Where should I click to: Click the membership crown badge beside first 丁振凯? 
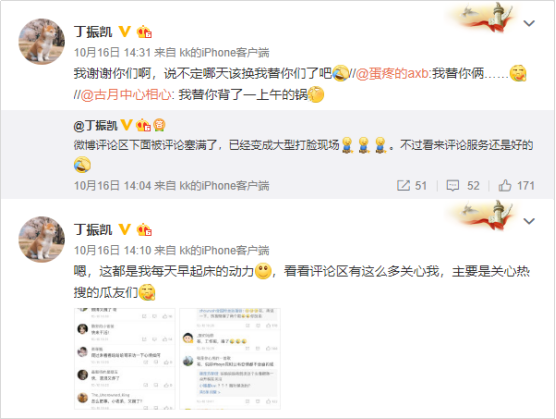[144, 32]
